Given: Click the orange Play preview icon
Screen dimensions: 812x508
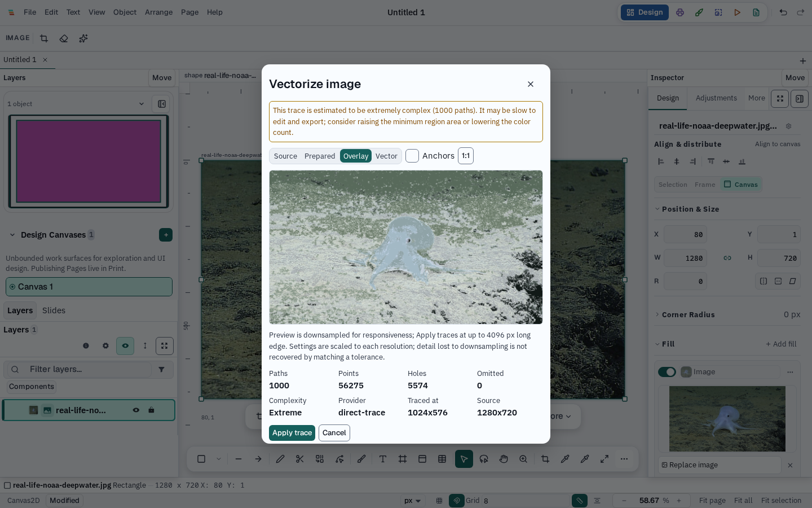Looking at the screenshot, I should [738, 12].
